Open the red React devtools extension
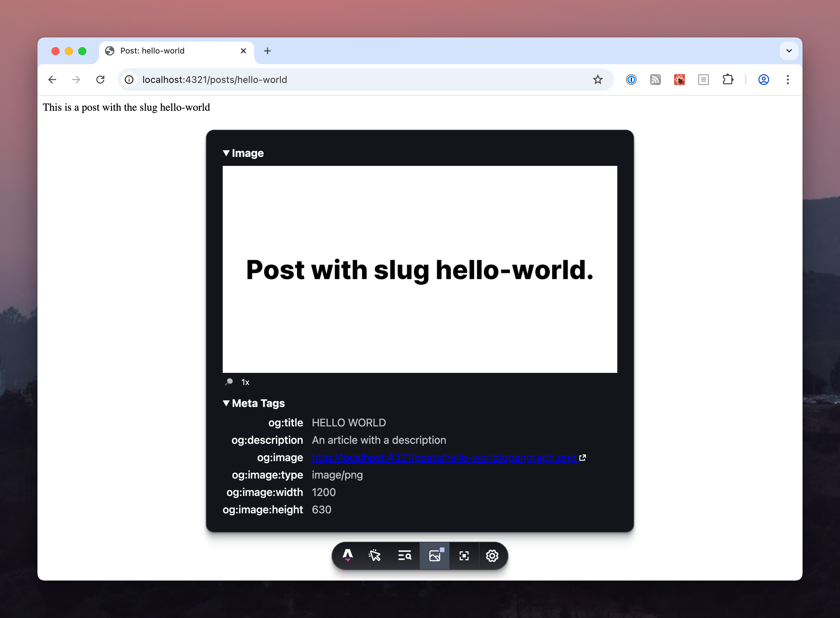The width and height of the screenshot is (840, 618). pos(679,80)
